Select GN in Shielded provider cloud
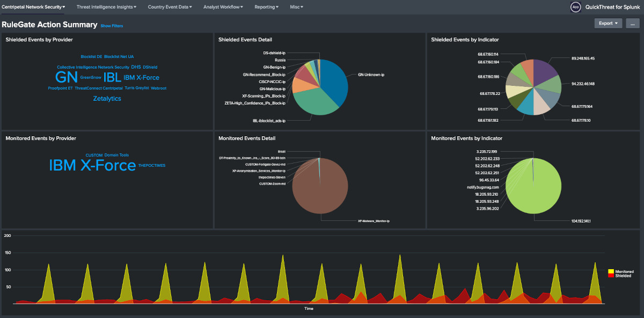Screen dimensions: 644x318 tap(67, 77)
